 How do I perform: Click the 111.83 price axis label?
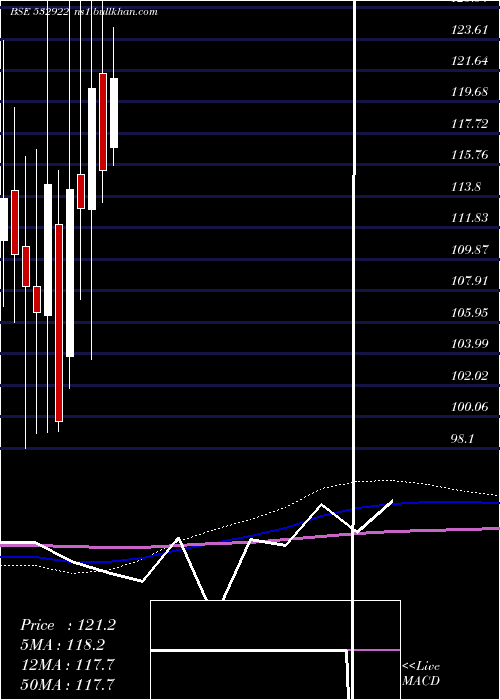pyautogui.click(x=469, y=218)
